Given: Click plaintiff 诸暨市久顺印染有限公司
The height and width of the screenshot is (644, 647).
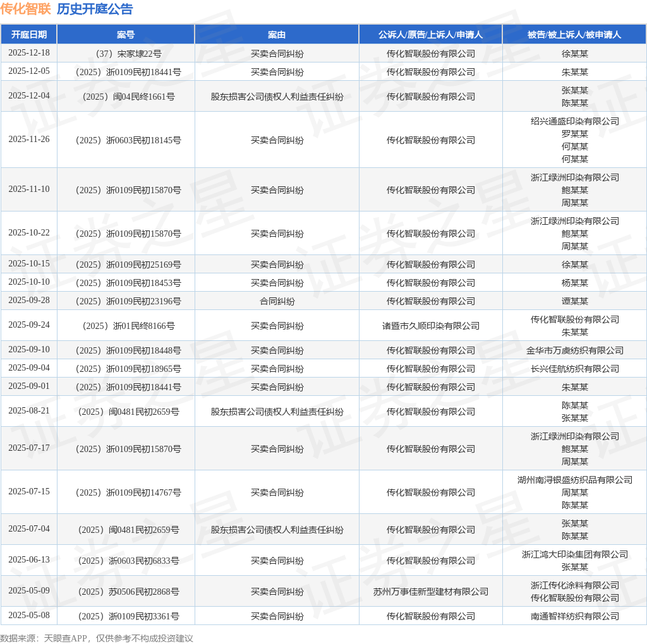Looking at the screenshot, I should 431,326.
